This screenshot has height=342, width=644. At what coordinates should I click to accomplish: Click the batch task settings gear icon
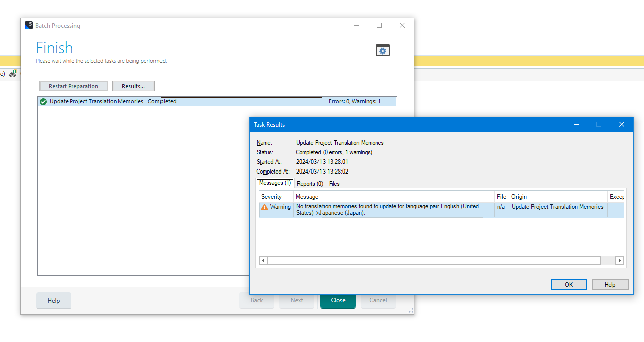(383, 50)
